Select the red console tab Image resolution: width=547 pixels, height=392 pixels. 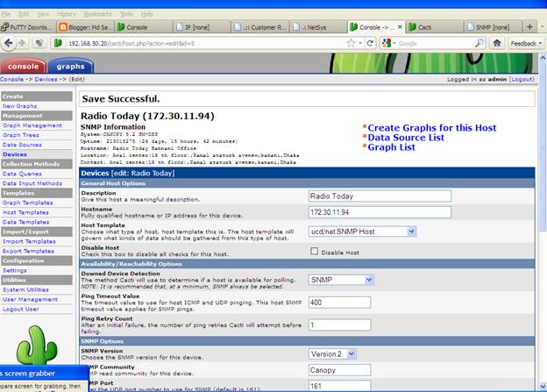click(x=23, y=66)
